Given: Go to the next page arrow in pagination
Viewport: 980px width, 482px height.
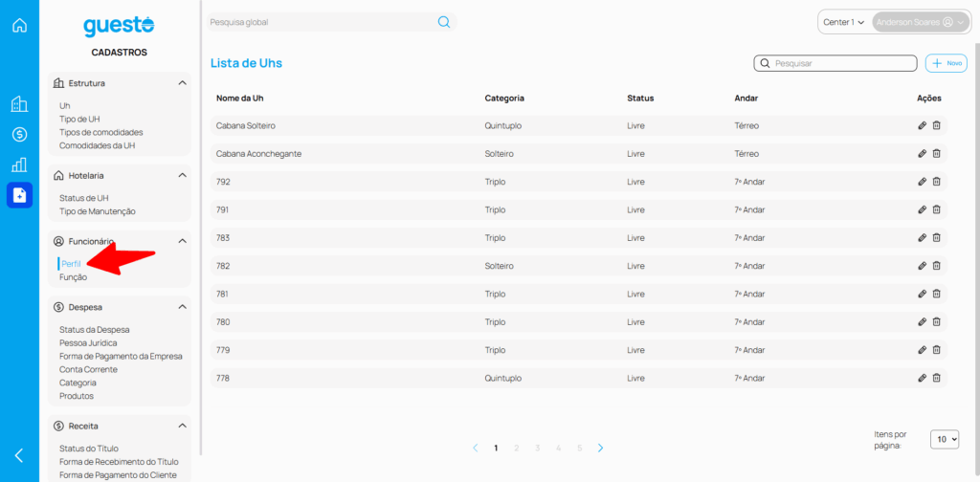Looking at the screenshot, I should tap(600, 448).
